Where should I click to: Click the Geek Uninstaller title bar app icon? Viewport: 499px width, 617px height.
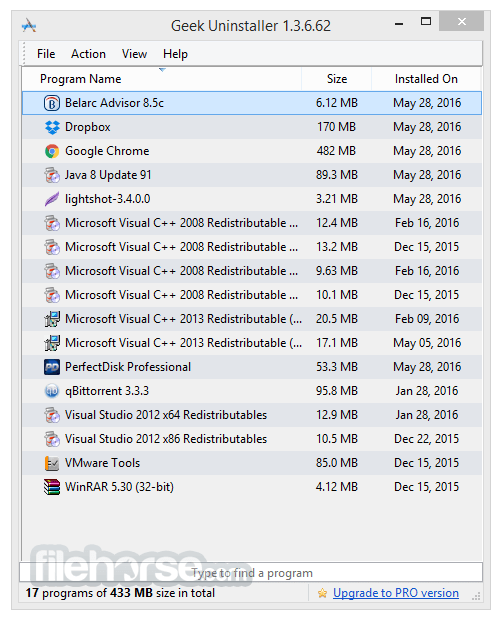[x=29, y=26]
